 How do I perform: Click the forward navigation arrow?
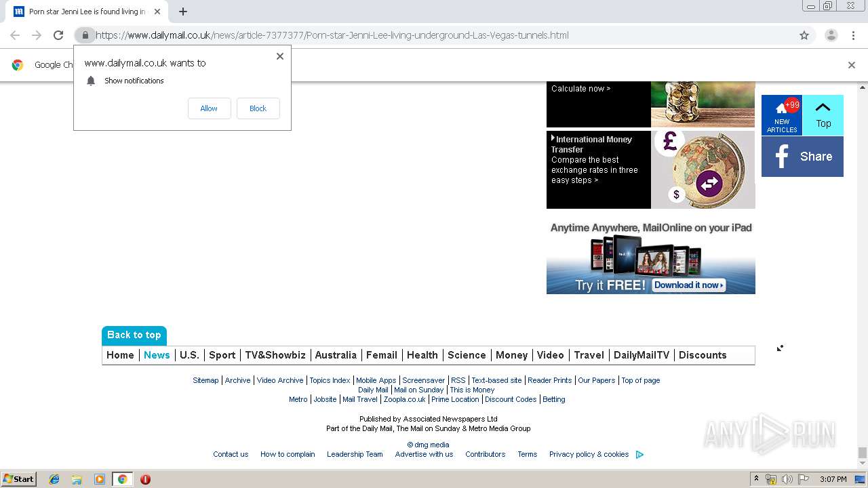(x=37, y=35)
